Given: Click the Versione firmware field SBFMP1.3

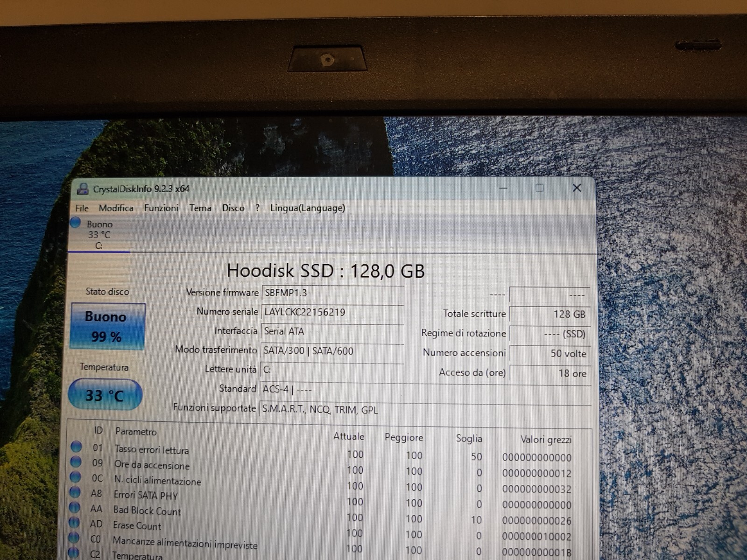Looking at the screenshot, I should pos(332,293).
